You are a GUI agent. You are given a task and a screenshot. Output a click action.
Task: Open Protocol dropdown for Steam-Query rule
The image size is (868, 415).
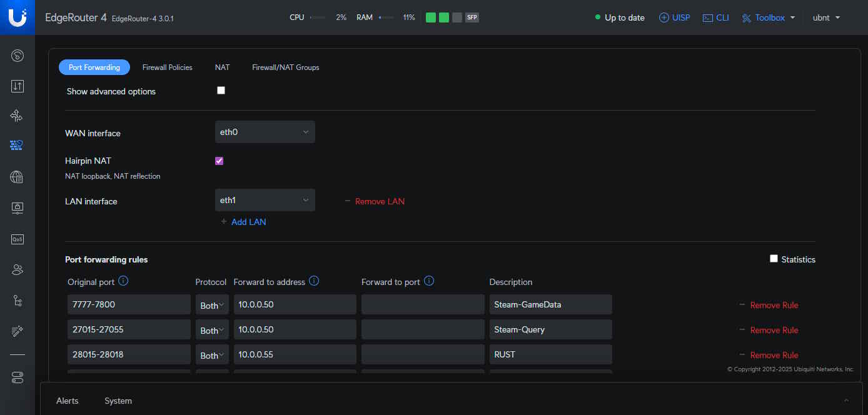(212, 330)
